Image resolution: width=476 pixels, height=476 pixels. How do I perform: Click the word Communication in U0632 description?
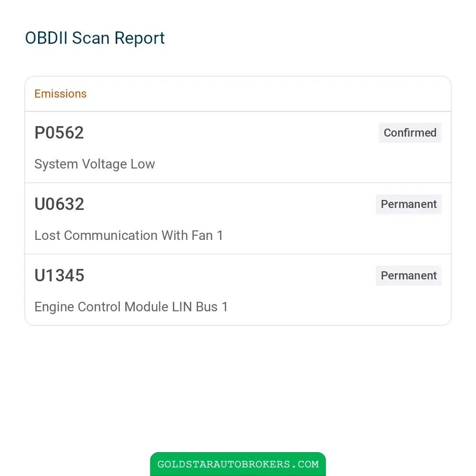(x=111, y=235)
